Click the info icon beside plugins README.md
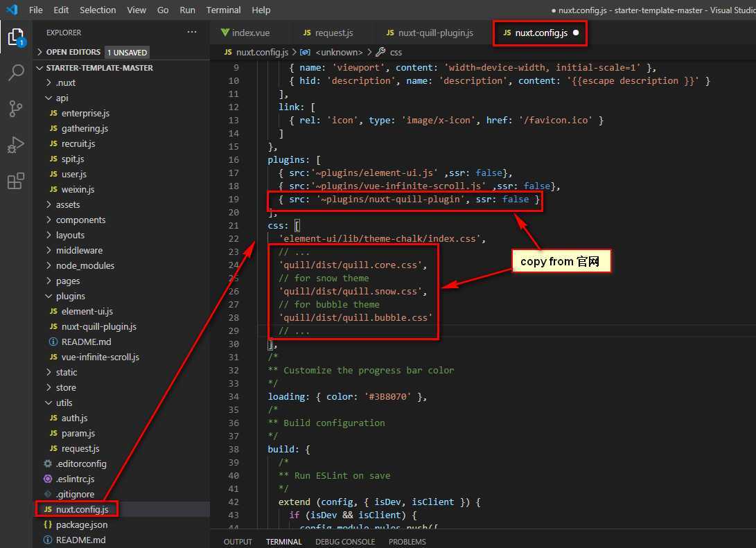The image size is (756, 548). (x=53, y=342)
